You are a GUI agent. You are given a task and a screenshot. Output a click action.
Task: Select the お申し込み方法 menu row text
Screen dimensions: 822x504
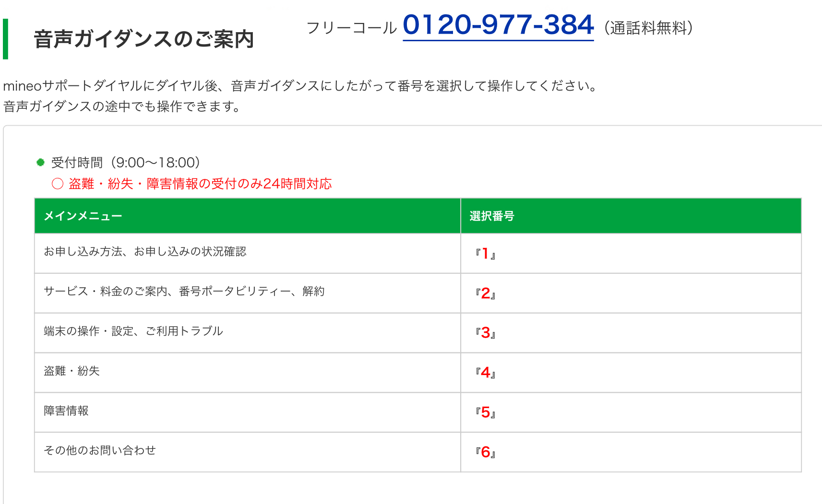(145, 252)
